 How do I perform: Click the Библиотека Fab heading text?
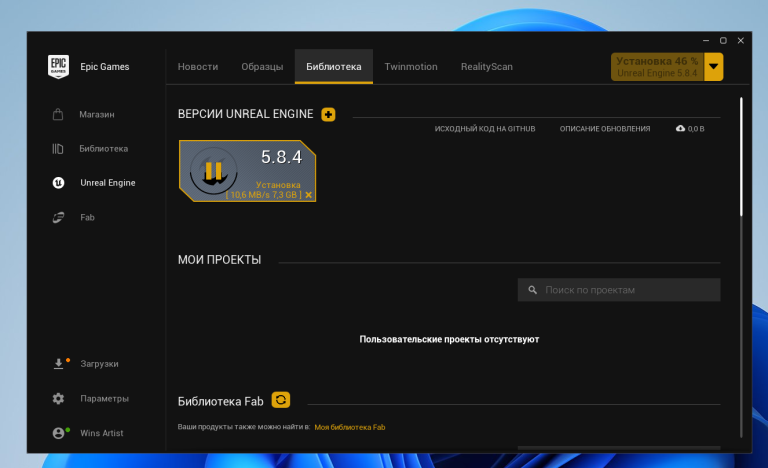click(x=220, y=401)
